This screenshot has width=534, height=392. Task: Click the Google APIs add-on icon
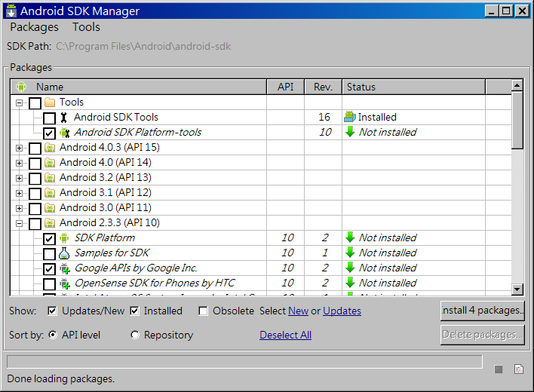point(64,268)
